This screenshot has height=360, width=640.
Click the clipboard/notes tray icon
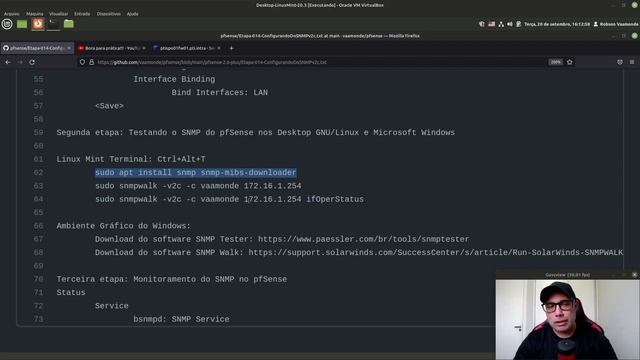[518, 24]
